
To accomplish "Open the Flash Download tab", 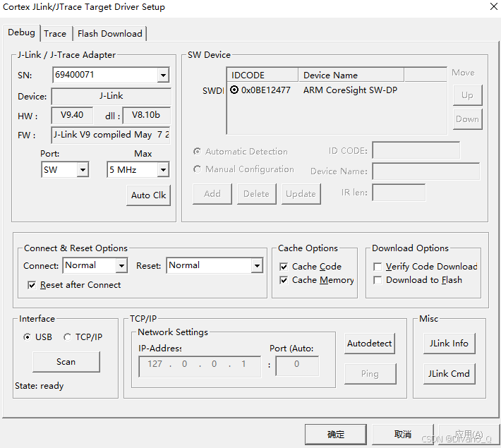I will (x=110, y=34).
